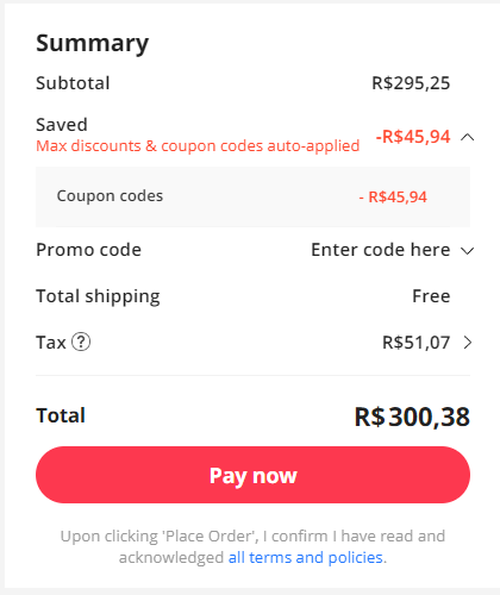Click the Total shipping label
Image resolution: width=500 pixels, height=595 pixels.
(98, 296)
